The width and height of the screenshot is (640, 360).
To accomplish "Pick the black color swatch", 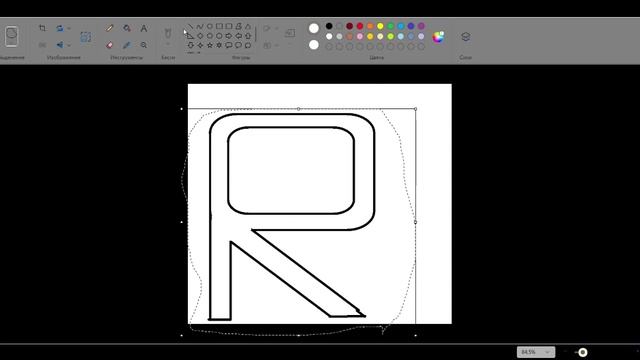I will [x=329, y=26].
